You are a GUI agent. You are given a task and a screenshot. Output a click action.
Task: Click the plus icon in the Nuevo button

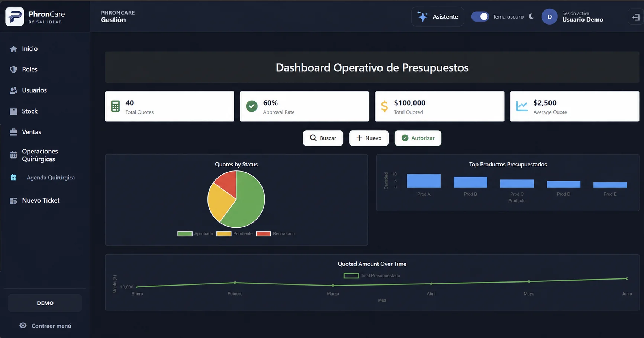359,138
